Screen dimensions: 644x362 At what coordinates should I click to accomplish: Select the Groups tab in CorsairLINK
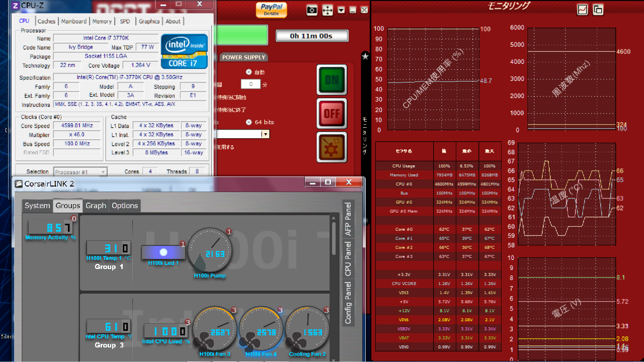point(68,206)
